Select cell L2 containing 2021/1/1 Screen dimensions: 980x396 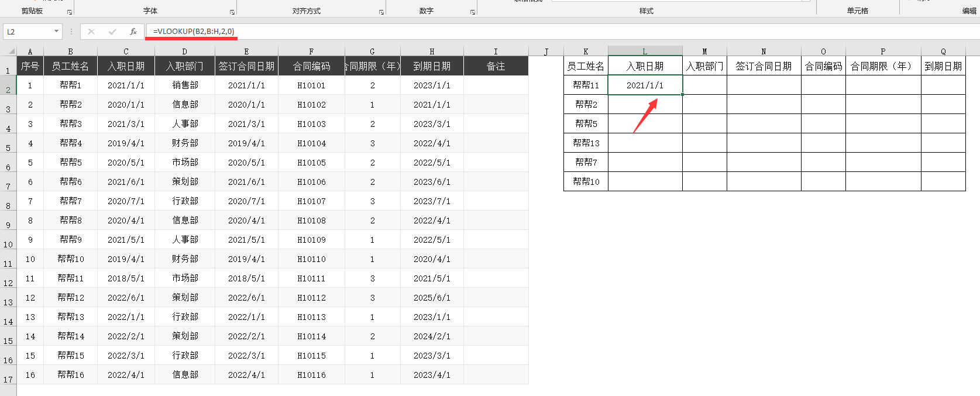coord(645,85)
